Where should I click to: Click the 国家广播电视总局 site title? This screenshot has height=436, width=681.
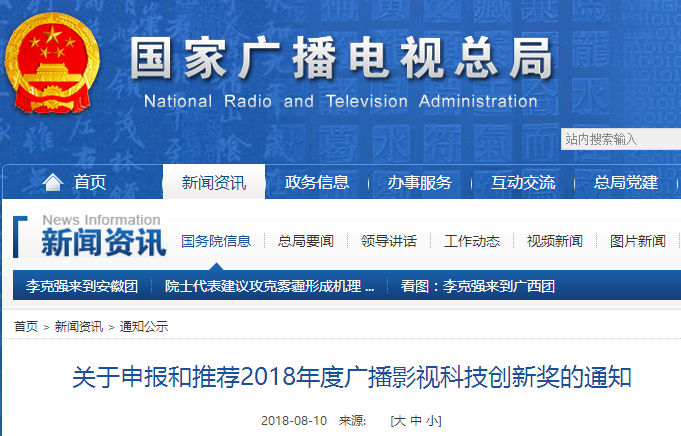[x=341, y=58]
